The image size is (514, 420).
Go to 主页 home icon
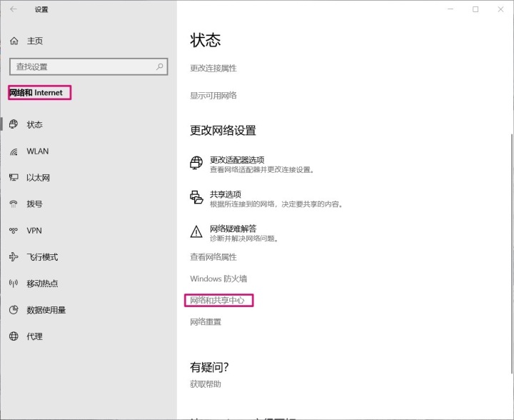click(x=14, y=41)
